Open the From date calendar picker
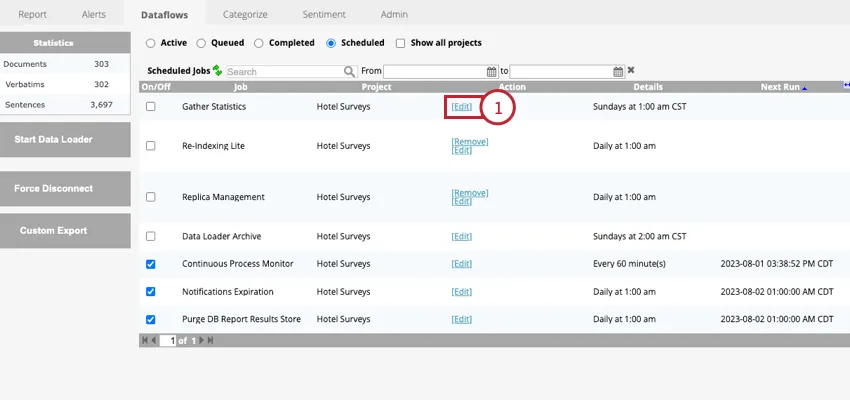The image size is (850, 400). pos(491,72)
